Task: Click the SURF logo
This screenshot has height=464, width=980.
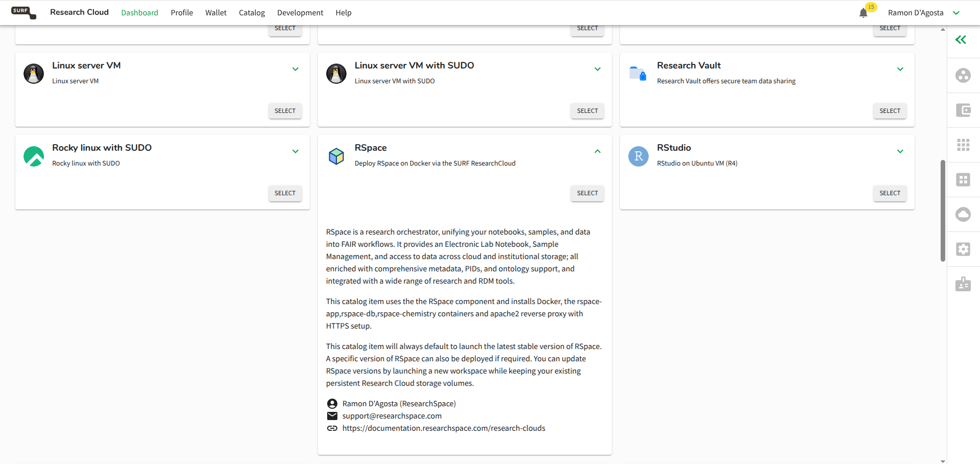Action: click(x=24, y=13)
